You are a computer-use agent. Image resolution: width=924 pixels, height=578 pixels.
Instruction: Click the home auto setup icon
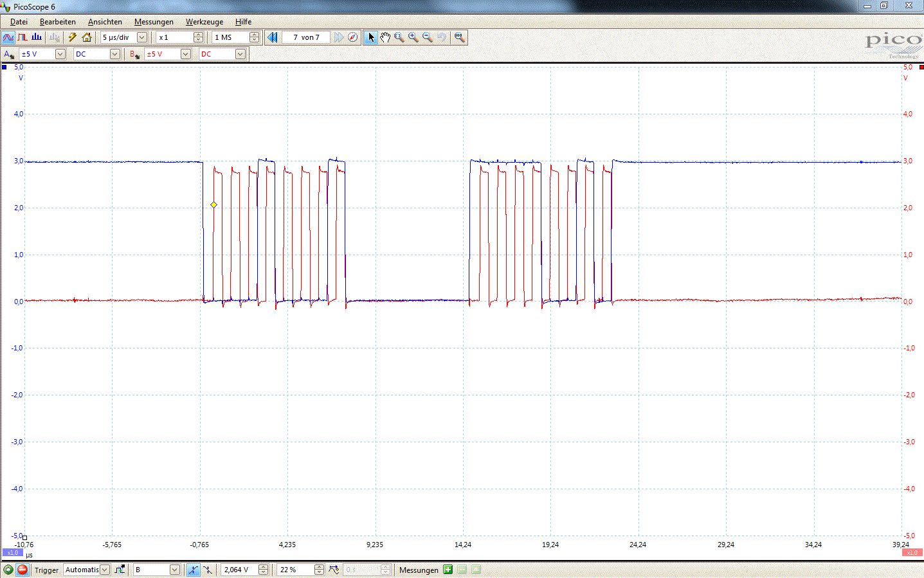point(87,37)
